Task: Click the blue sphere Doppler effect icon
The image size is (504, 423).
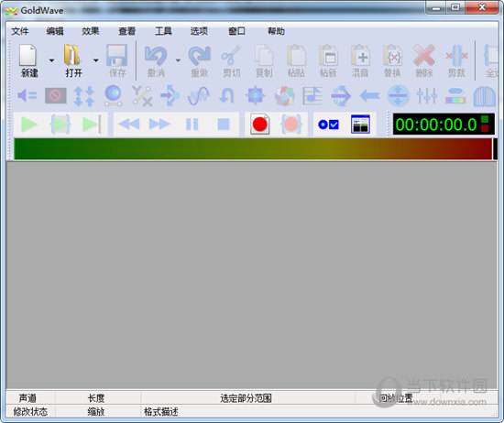Action: pos(113,96)
